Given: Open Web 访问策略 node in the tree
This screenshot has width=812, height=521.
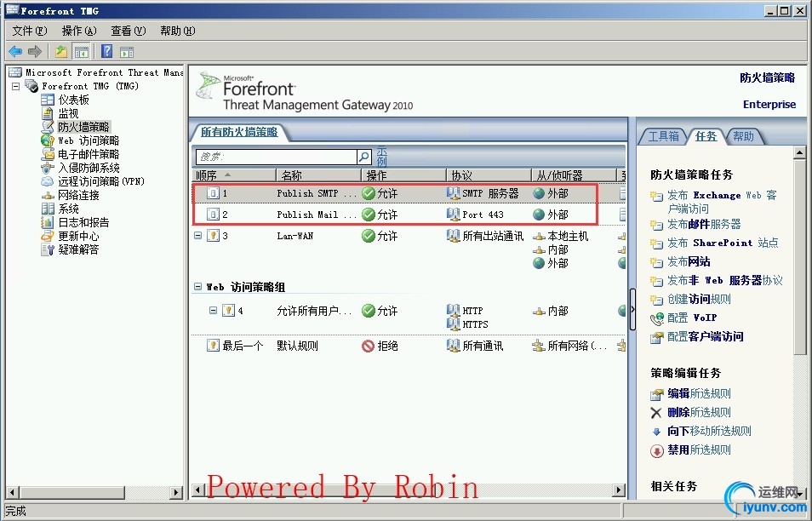Looking at the screenshot, I should pos(88,140).
